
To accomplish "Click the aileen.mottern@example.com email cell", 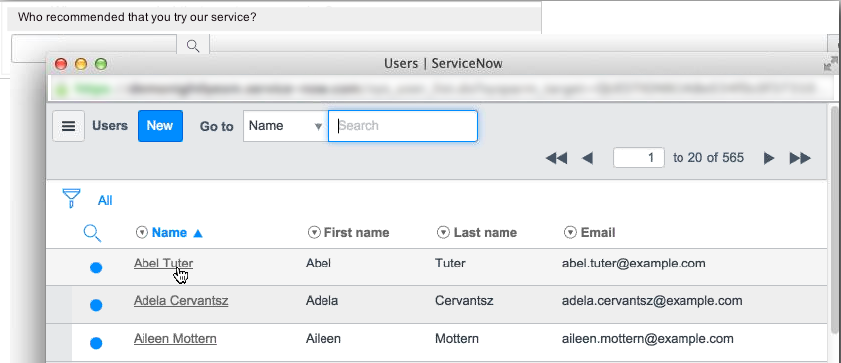I will click(647, 339).
